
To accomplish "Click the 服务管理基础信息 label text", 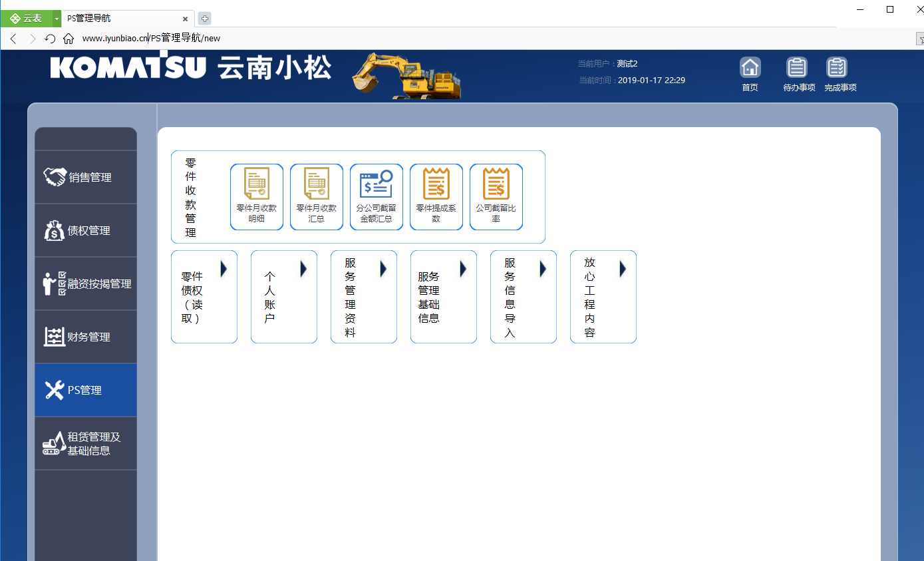I will (429, 297).
